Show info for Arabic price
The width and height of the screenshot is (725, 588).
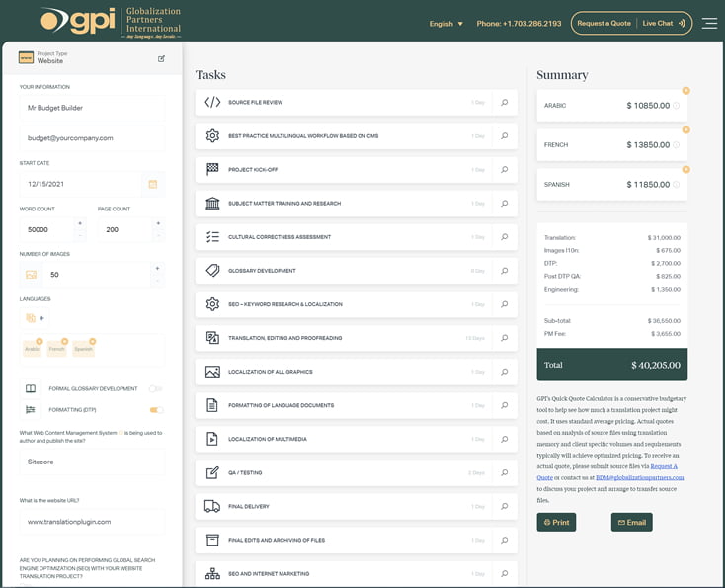tap(676, 106)
